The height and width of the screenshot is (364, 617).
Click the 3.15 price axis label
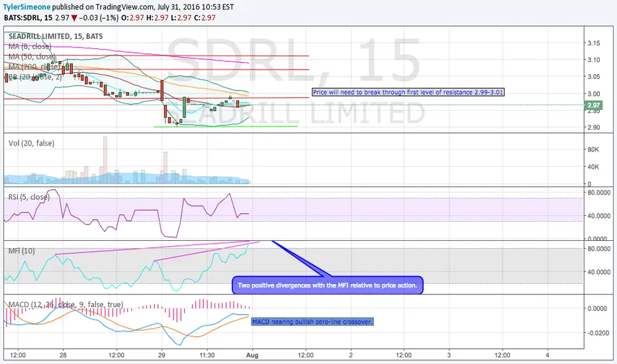tap(593, 43)
